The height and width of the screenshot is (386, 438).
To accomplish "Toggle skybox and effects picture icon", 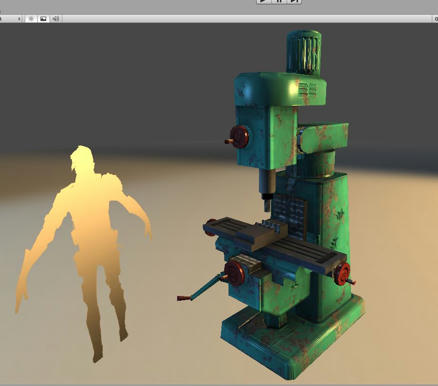I will point(43,19).
